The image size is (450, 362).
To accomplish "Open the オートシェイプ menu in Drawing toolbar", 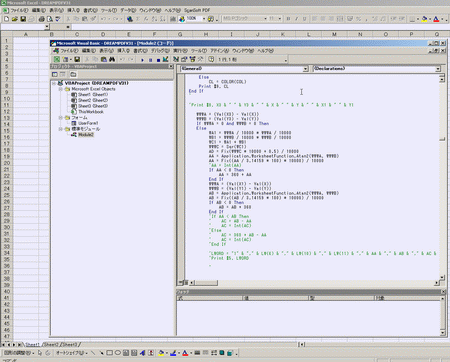I will pos(71,353).
